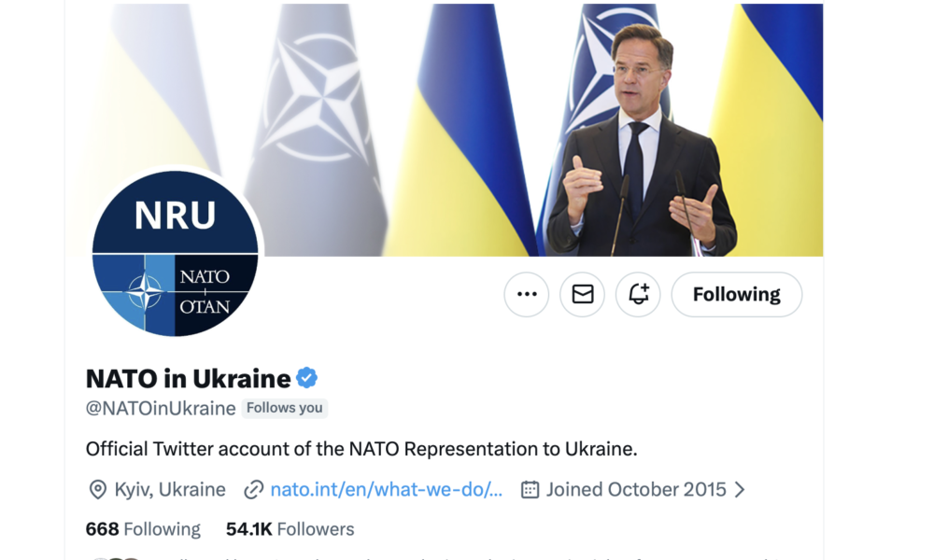Open the nato.int website link
The image size is (934, 560).
pos(386,489)
